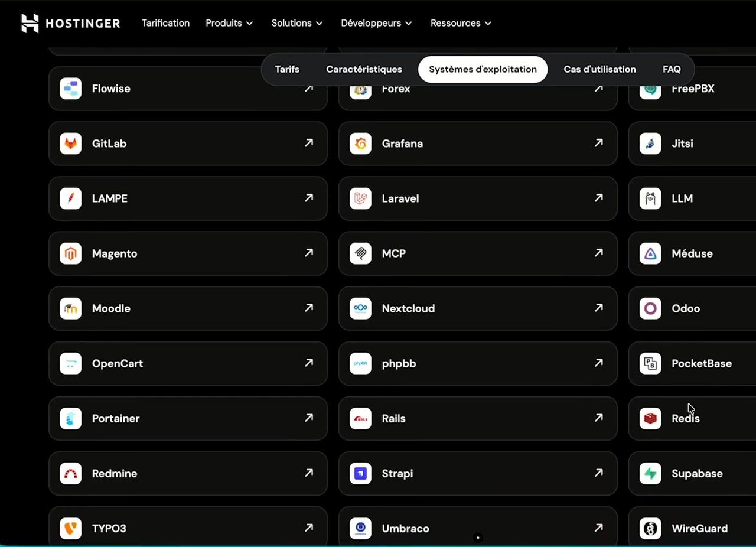Select the Umbraco label text
This screenshot has width=756, height=547.
(x=406, y=528)
